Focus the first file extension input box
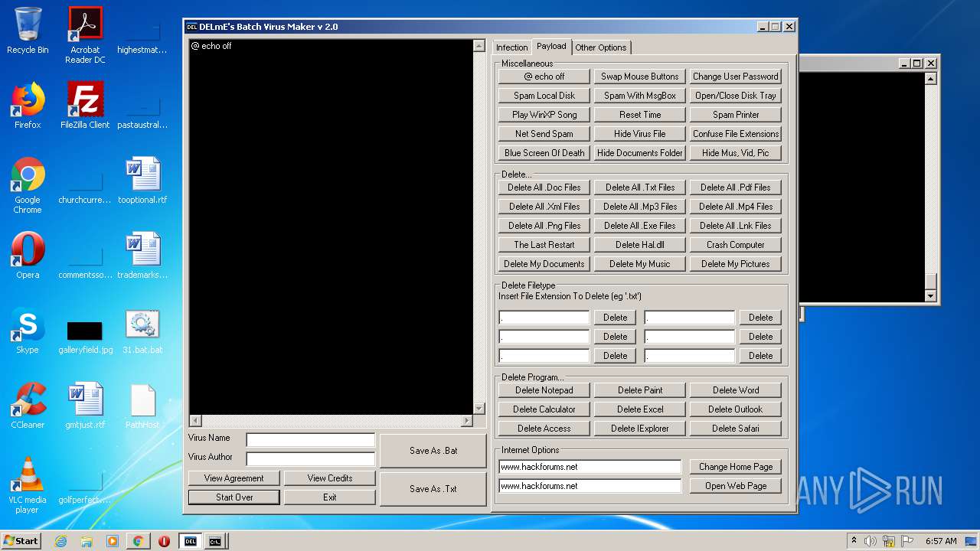 click(544, 318)
